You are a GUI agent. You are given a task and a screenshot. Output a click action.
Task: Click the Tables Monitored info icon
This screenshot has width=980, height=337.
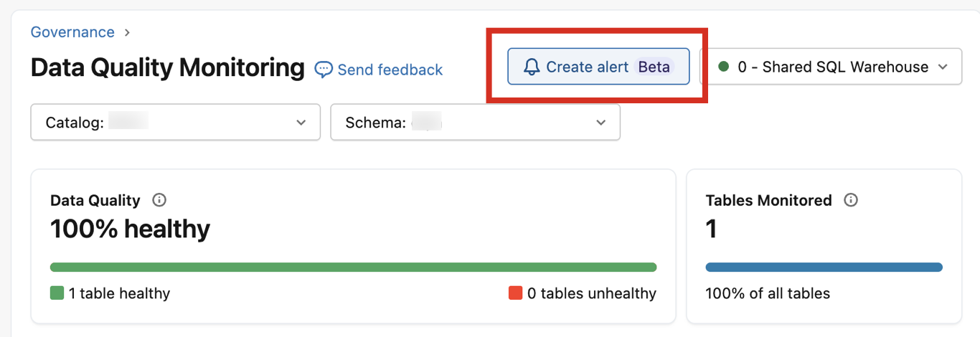click(851, 200)
